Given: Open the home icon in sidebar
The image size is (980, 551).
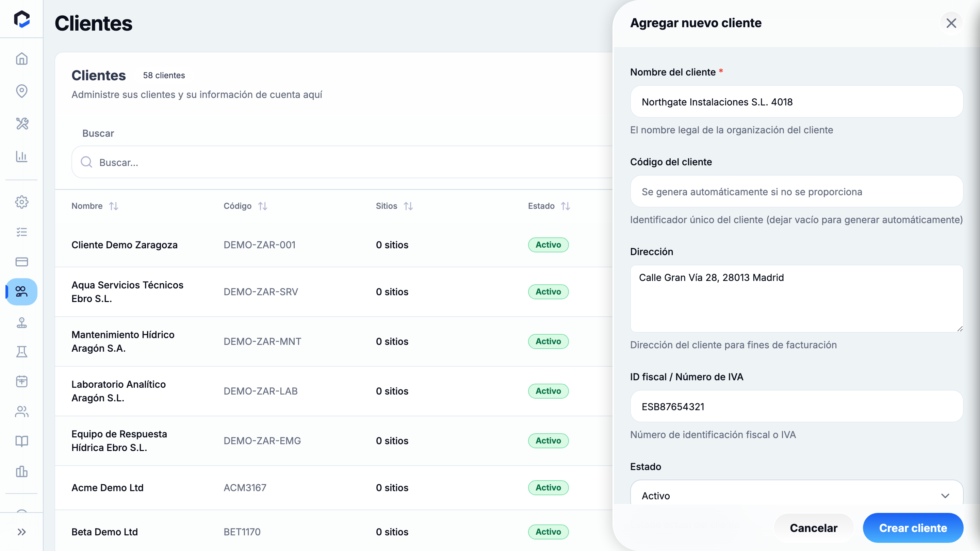Looking at the screenshot, I should (22, 59).
